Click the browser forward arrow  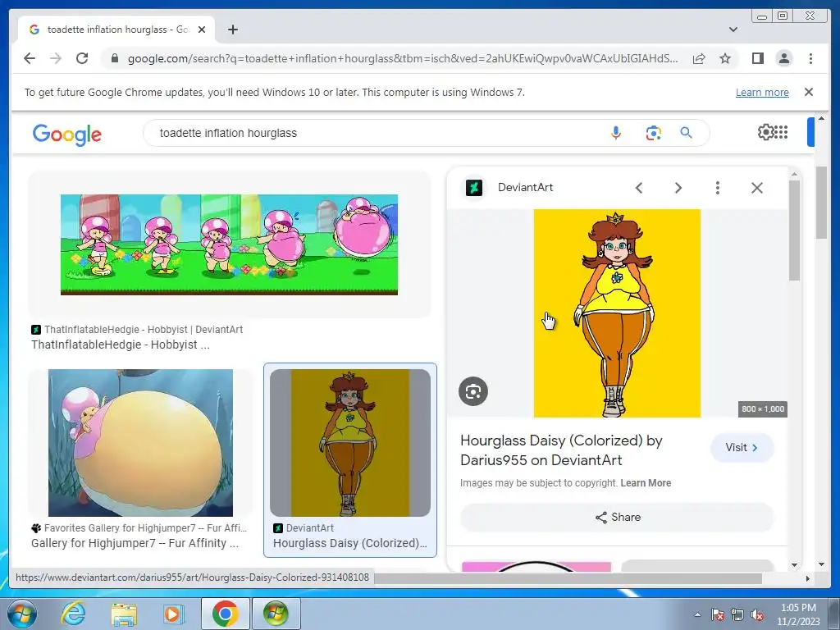(56, 58)
